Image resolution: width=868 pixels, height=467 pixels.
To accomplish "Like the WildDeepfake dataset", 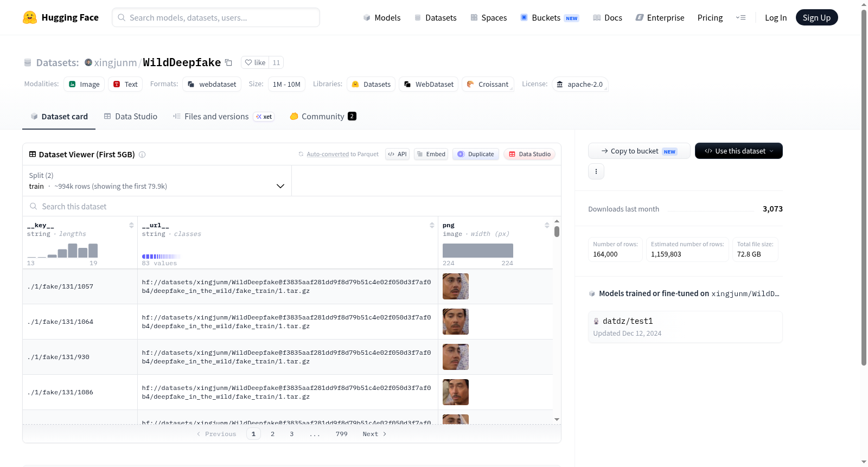I will [255, 62].
